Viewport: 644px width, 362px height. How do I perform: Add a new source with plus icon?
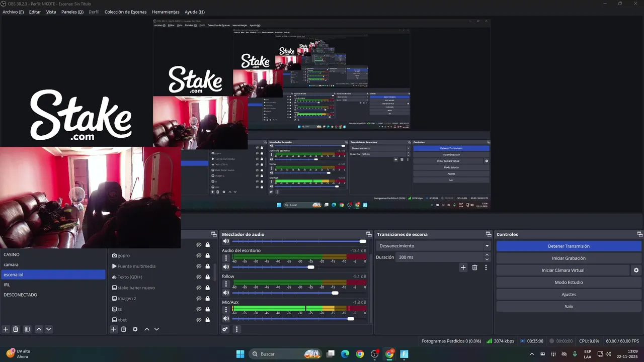(114, 329)
